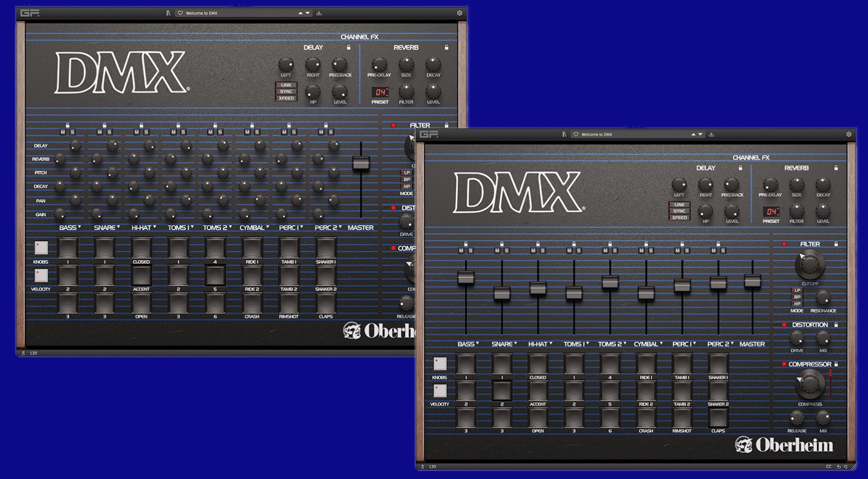Enable the FILTER power LED, front window
The width and height of the screenshot is (868, 479).
784,244
